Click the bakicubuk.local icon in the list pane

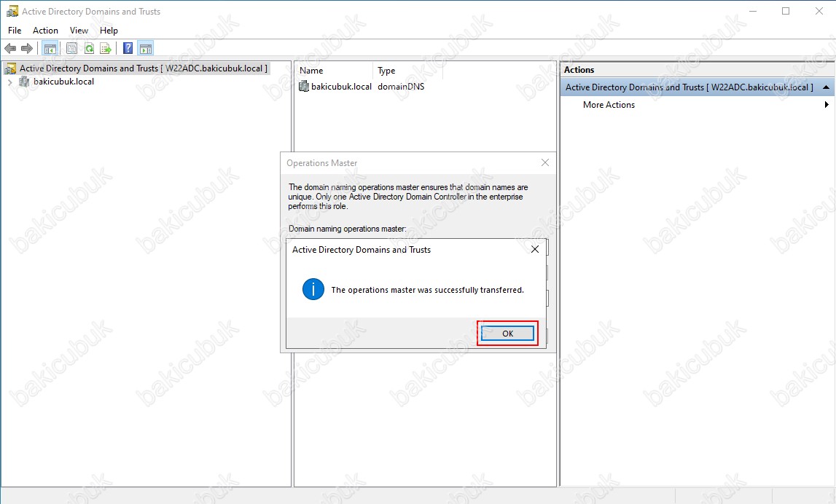pos(304,87)
